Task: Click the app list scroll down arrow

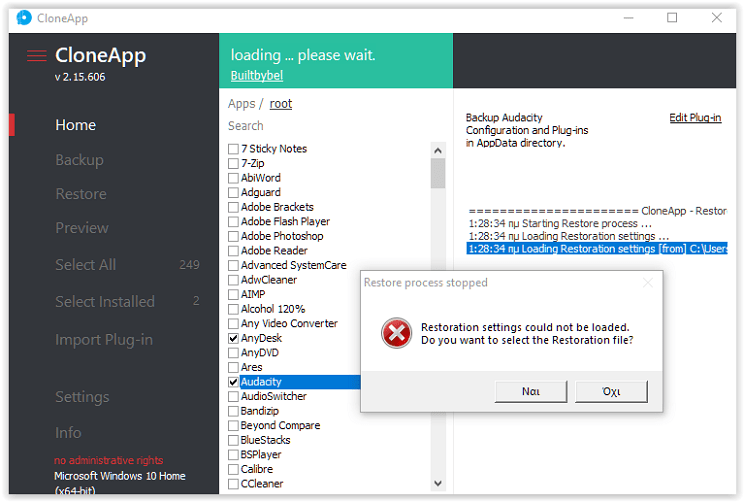Action: (438, 483)
